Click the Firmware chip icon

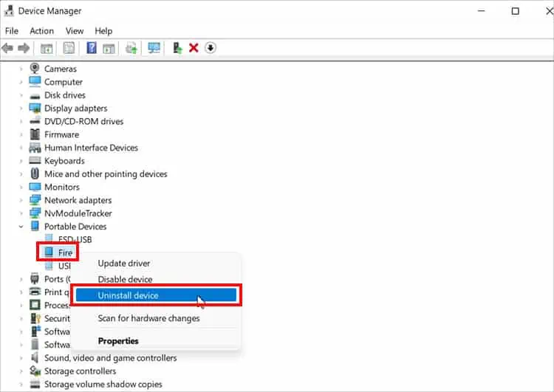click(35, 134)
